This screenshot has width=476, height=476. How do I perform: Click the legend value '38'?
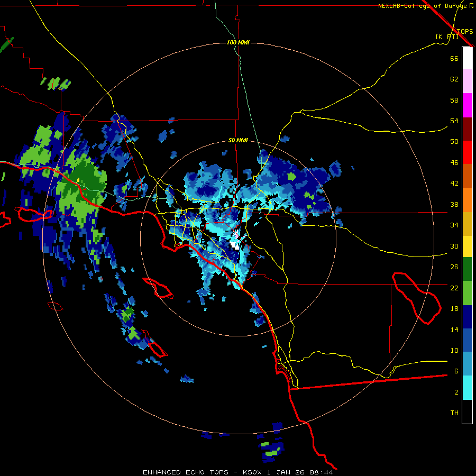[x=454, y=205]
